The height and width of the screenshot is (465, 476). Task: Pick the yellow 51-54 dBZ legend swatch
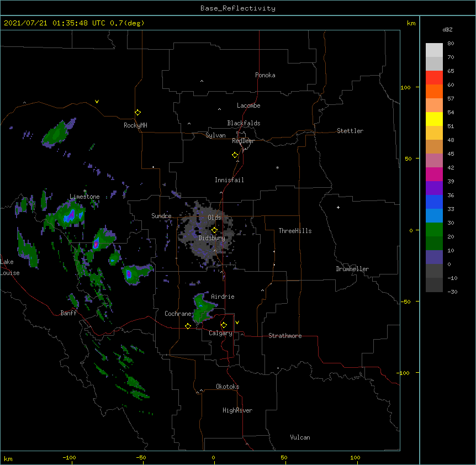[434, 119]
